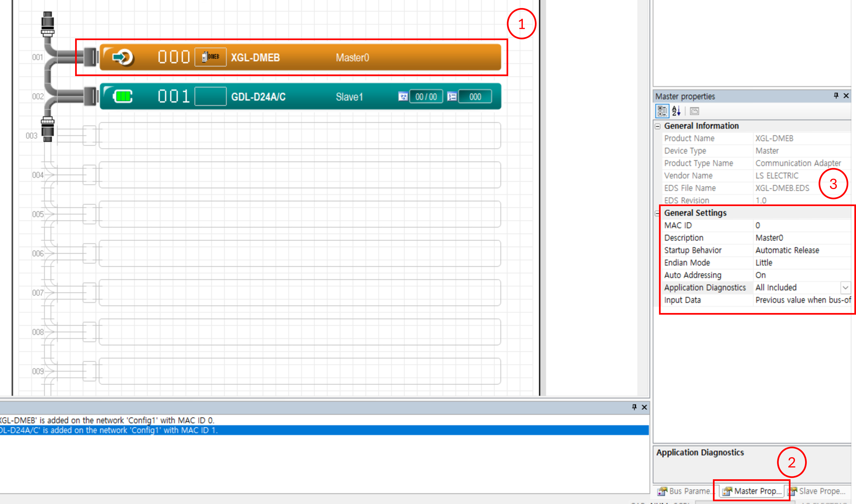Click the master arrow icon on XGL-DMEB node
The image size is (856, 504).
click(x=123, y=57)
